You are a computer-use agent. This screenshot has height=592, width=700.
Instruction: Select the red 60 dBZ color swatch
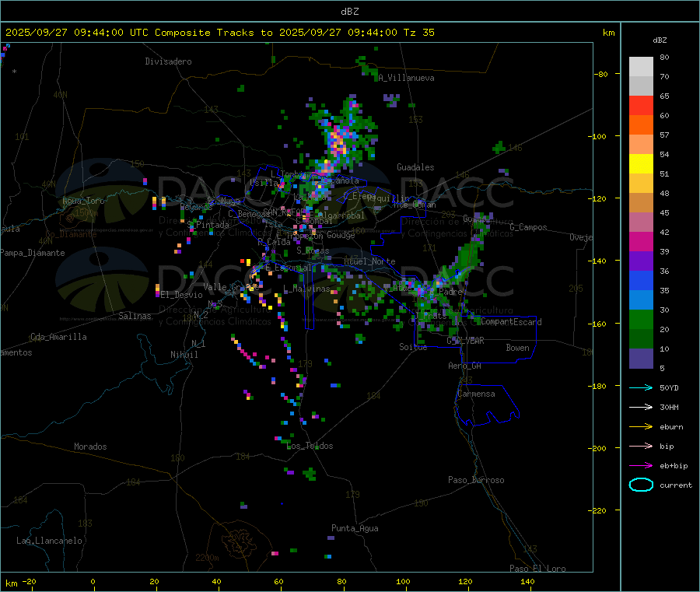641,105
